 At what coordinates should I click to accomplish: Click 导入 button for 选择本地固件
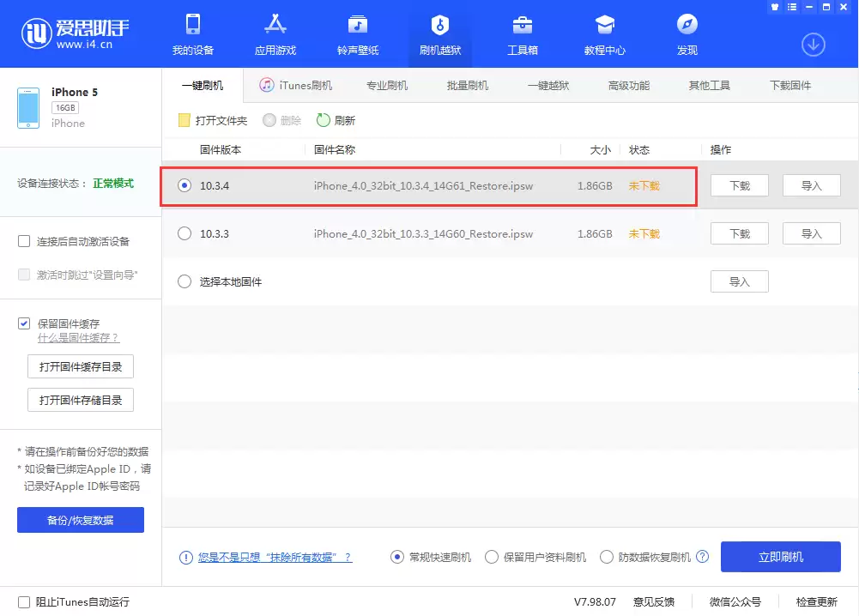(x=740, y=281)
